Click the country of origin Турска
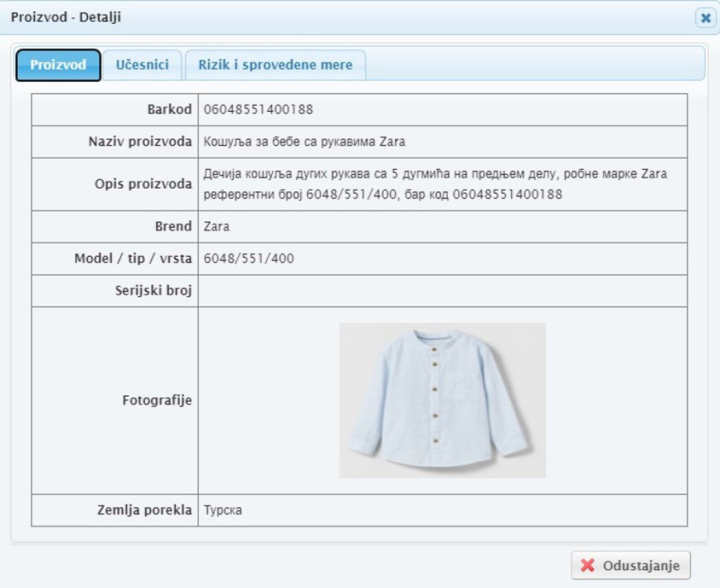This screenshot has height=588, width=720. tap(222, 510)
